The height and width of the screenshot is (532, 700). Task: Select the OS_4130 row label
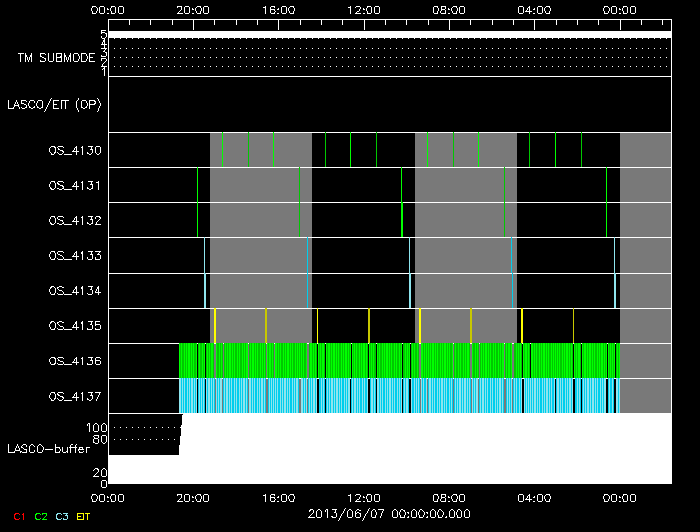coord(75,150)
